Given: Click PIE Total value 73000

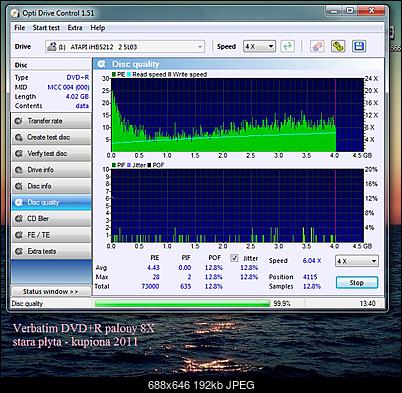Looking at the screenshot, I should (150, 286).
